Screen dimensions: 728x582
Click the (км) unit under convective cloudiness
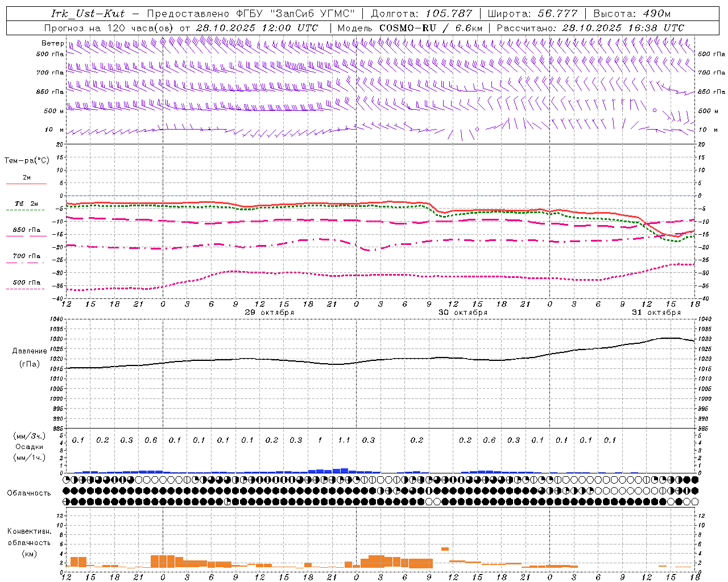pos(29,554)
